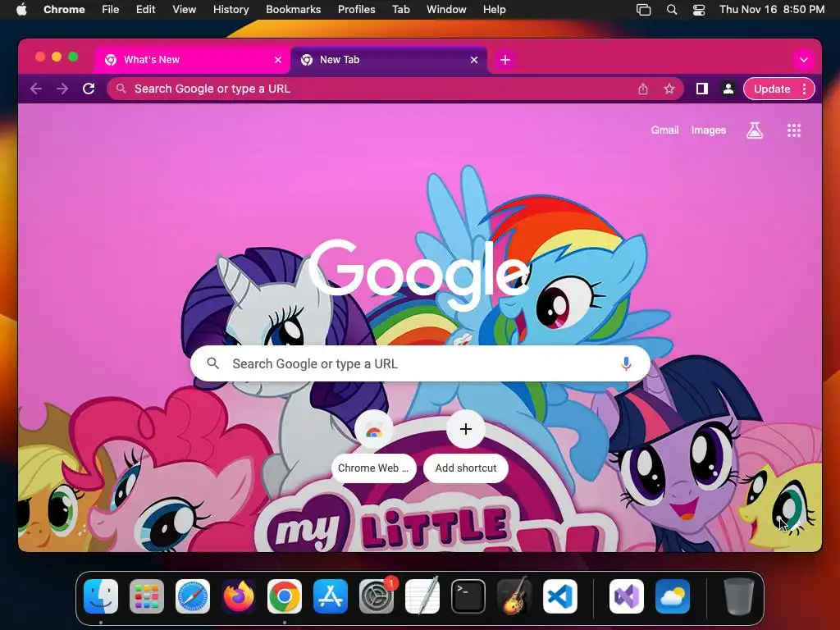
Task: Open Terminal from the Dock
Action: [468, 596]
